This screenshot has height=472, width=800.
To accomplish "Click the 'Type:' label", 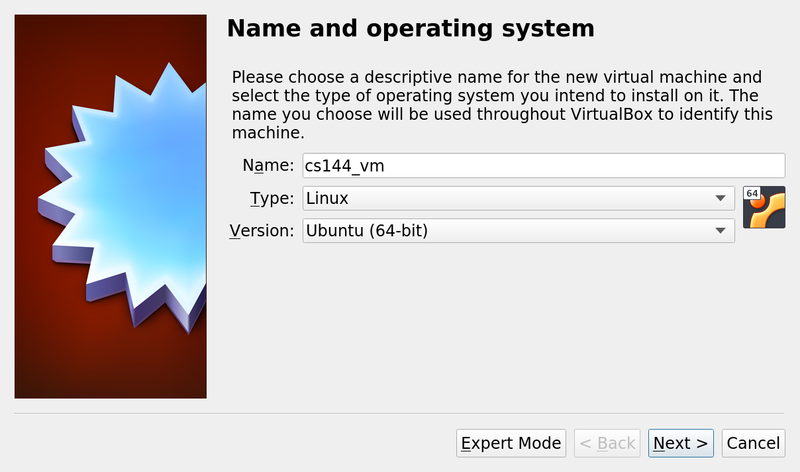I will [272, 198].
